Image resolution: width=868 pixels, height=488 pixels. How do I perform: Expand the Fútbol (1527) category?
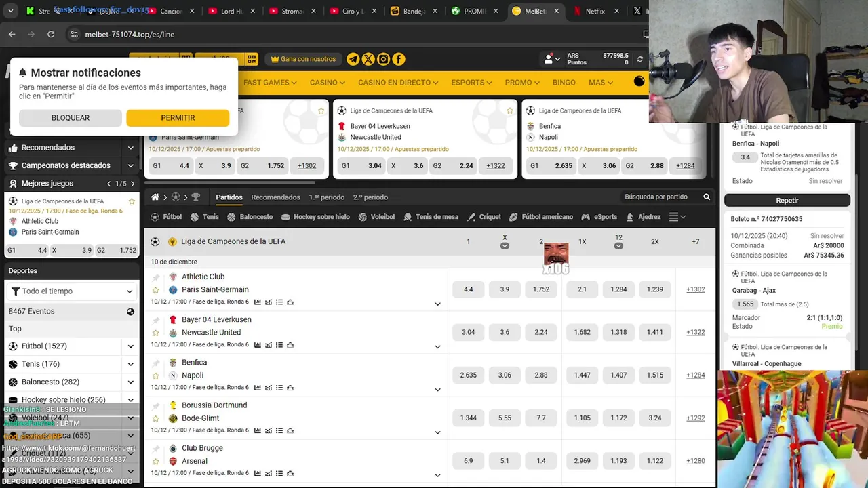click(x=130, y=346)
